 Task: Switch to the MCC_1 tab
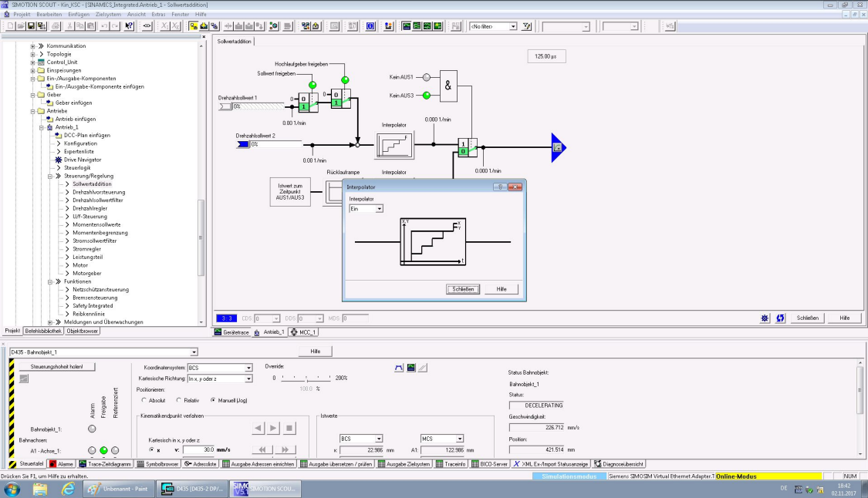(x=302, y=332)
